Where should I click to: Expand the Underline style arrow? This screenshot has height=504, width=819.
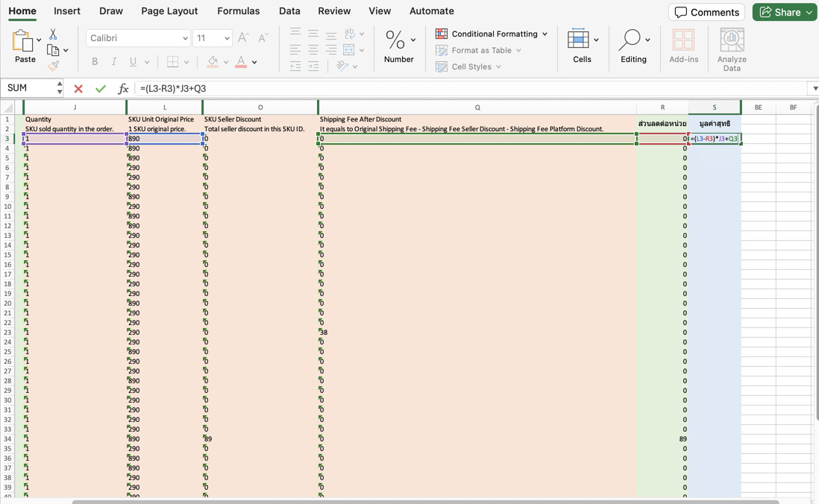[147, 62]
